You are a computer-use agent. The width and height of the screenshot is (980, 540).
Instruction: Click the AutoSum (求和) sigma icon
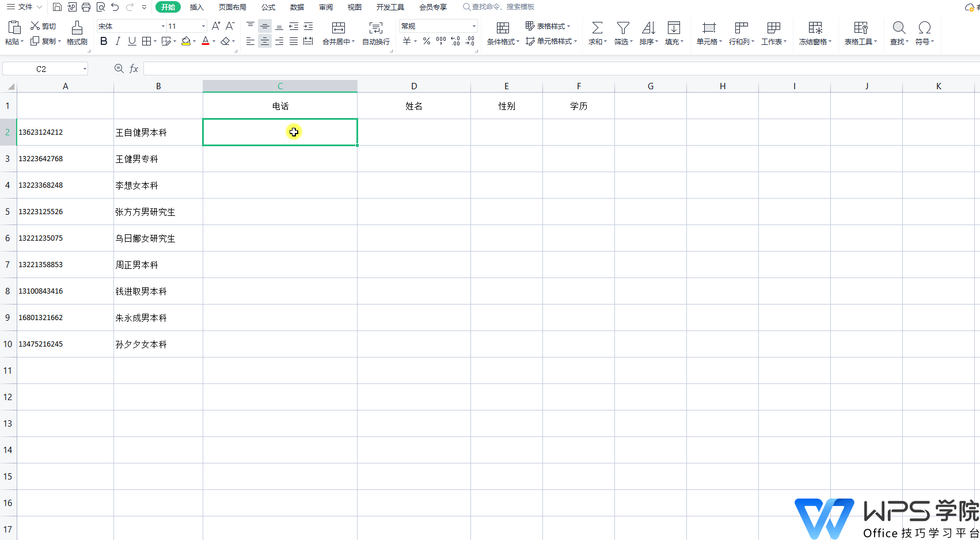coord(597,28)
